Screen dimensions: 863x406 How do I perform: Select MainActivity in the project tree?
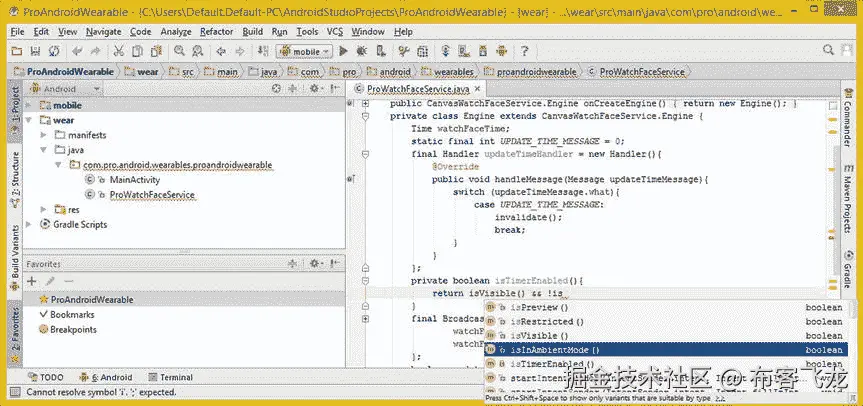pos(135,180)
